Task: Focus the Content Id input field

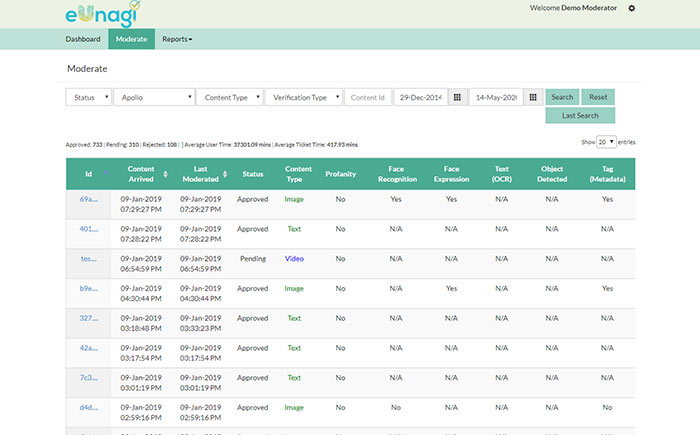Action: click(368, 97)
